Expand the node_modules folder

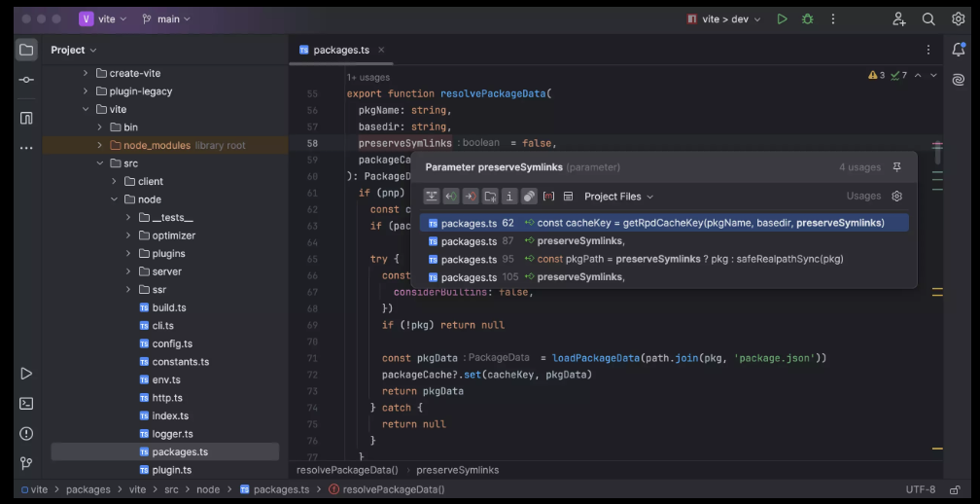(100, 145)
